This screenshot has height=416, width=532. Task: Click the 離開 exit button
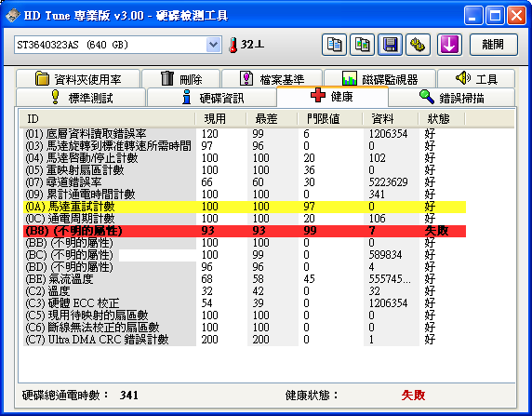494,45
